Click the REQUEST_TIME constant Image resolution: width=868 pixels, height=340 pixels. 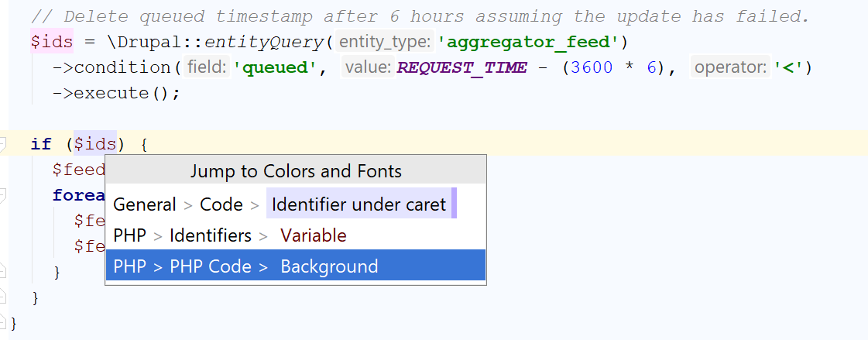[x=461, y=67]
